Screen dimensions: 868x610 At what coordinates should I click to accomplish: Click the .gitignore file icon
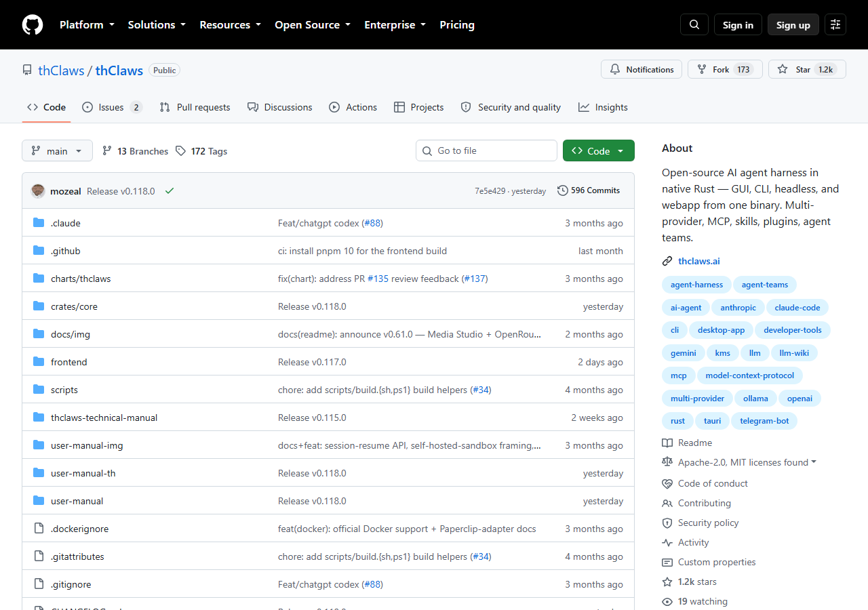(39, 584)
